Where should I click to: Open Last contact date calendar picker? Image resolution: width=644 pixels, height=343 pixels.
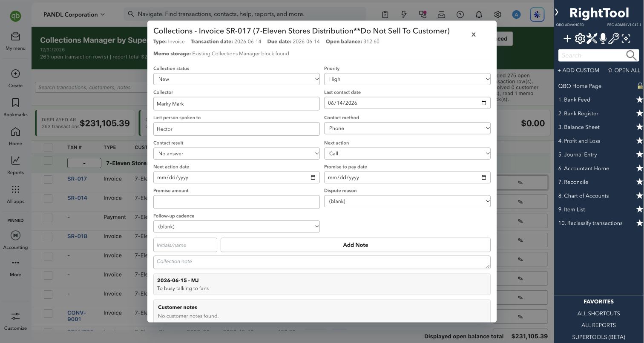[483, 103]
